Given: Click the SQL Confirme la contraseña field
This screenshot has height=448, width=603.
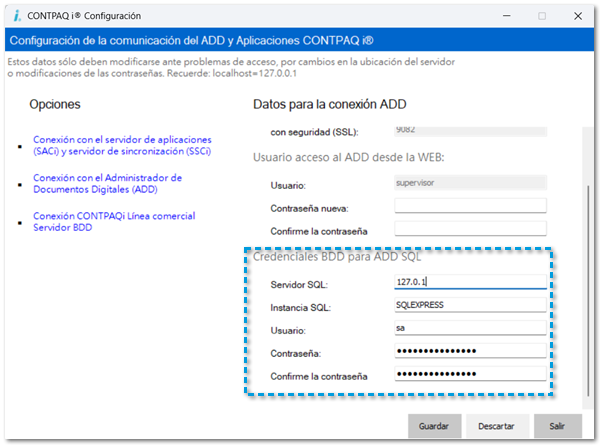Looking at the screenshot, I should [x=470, y=374].
